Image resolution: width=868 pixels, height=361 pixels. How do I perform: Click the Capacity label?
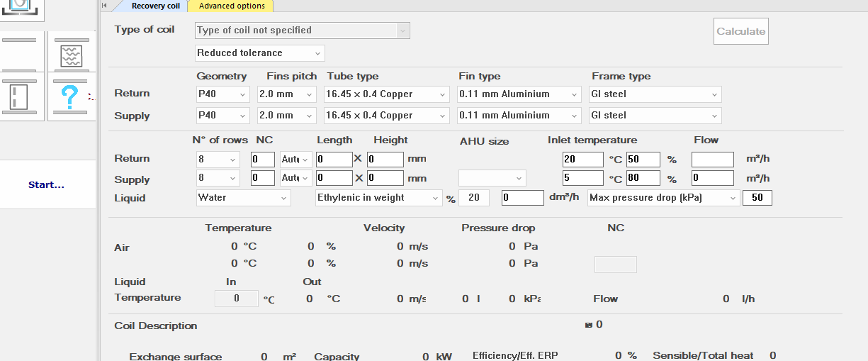pyautogui.click(x=337, y=356)
